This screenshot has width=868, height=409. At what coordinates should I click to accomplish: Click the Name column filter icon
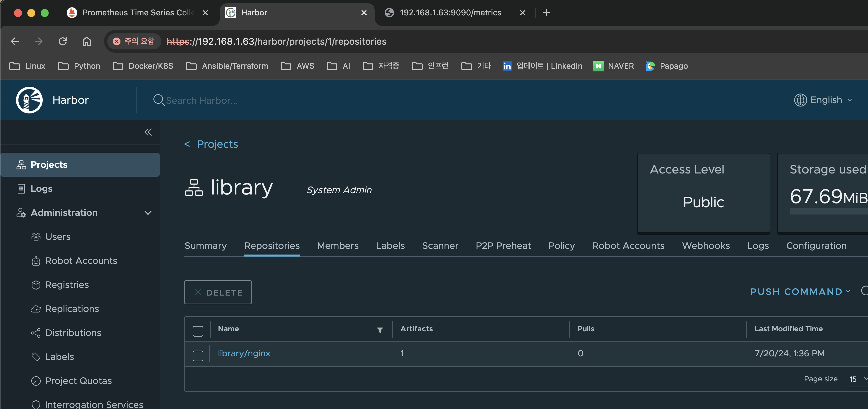click(x=380, y=330)
